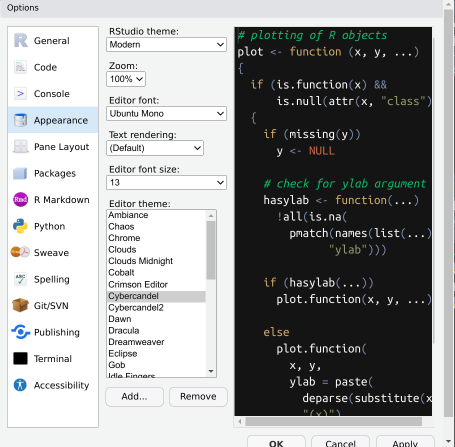This screenshot has width=455, height=447.
Task: Select the Clouds editor theme
Action: [x=156, y=250]
